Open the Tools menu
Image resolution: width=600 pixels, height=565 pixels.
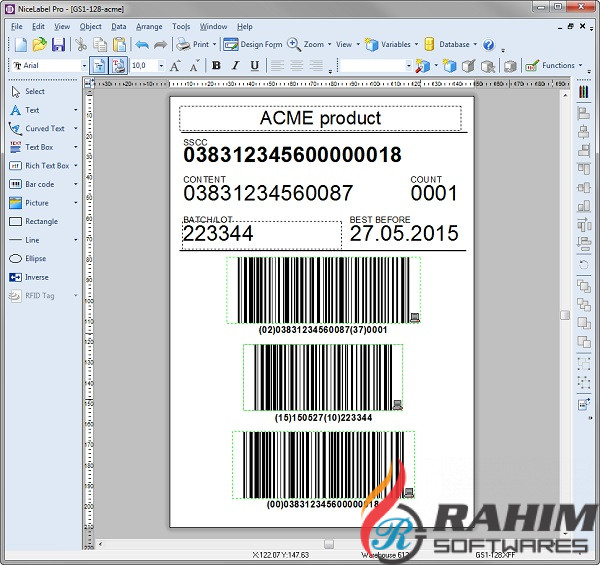click(181, 26)
